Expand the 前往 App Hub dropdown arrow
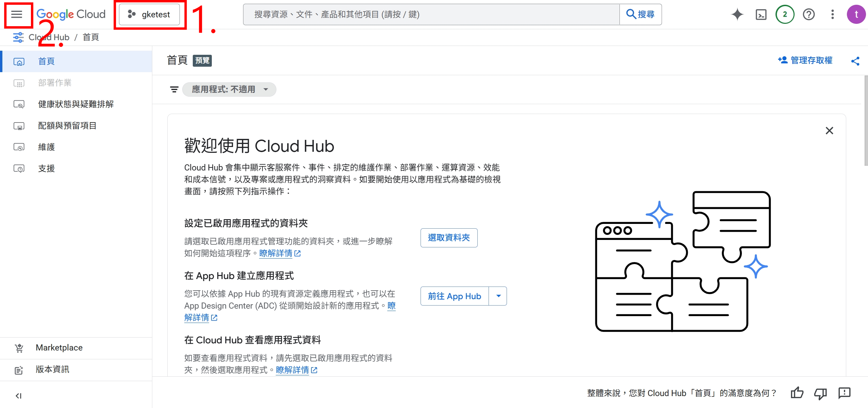Screen dimensions: 868x408 (498, 296)
